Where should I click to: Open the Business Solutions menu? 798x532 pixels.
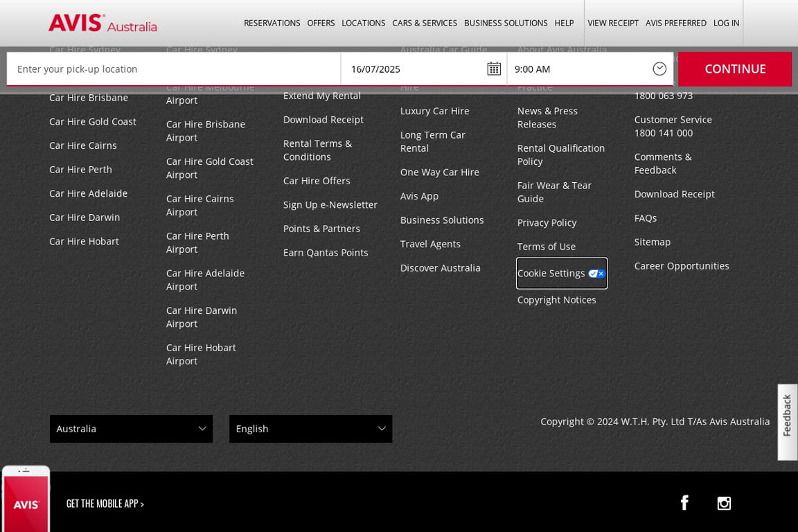coord(506,23)
